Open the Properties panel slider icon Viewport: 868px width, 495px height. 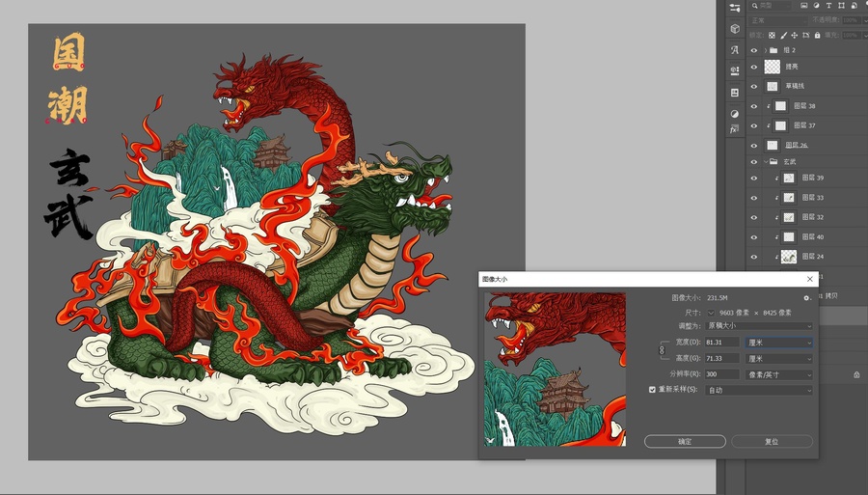click(x=735, y=8)
